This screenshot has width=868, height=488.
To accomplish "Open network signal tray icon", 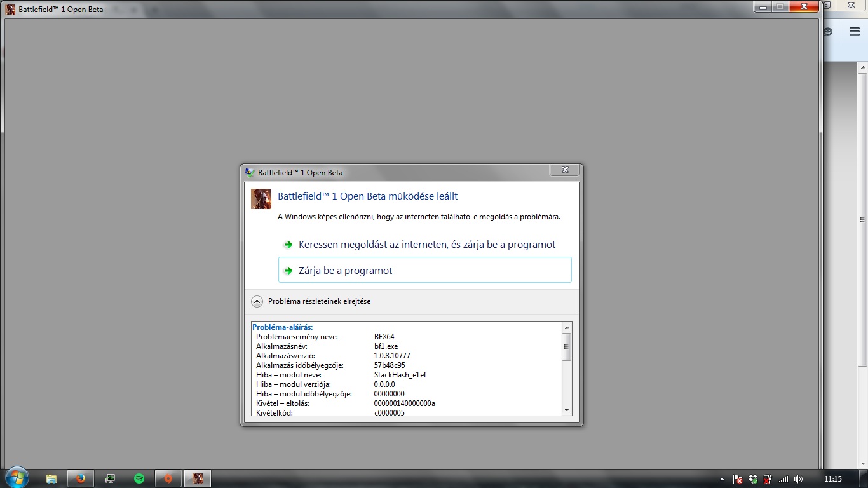I will (x=783, y=479).
